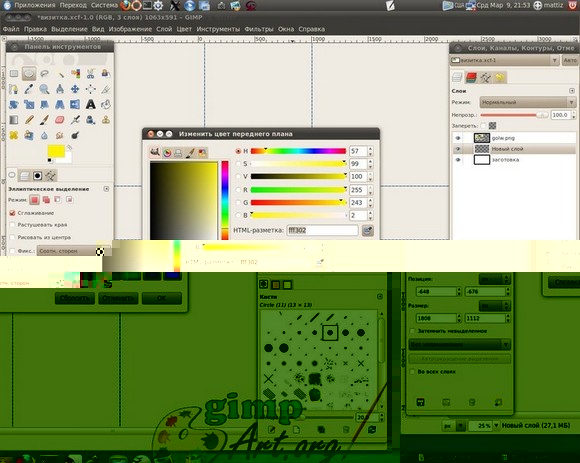580x463 pixels.
Task: Increase the H value with stepper arrow
Action: 371,149
